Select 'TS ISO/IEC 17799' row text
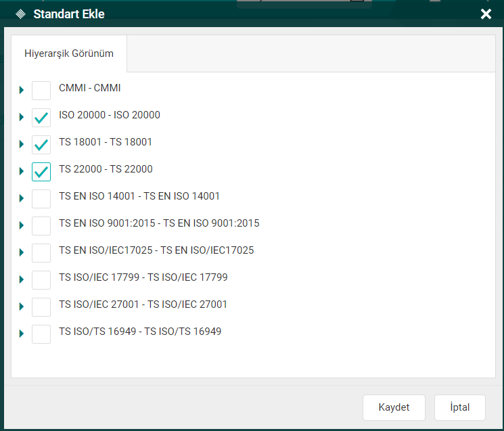 (x=143, y=277)
